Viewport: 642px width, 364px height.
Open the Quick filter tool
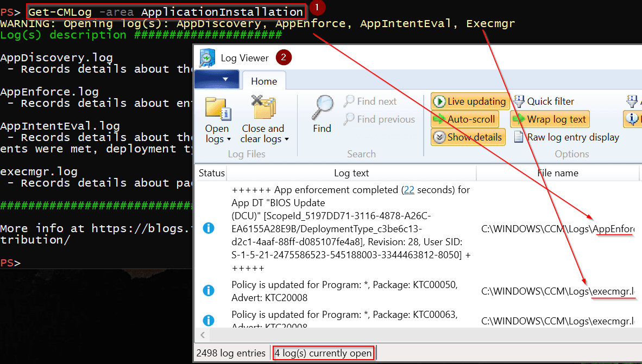click(x=543, y=101)
